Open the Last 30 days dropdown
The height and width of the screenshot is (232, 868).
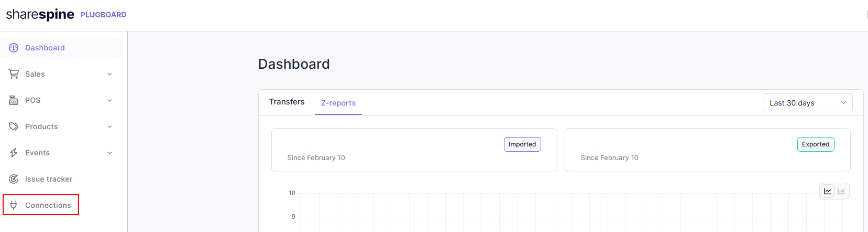808,102
